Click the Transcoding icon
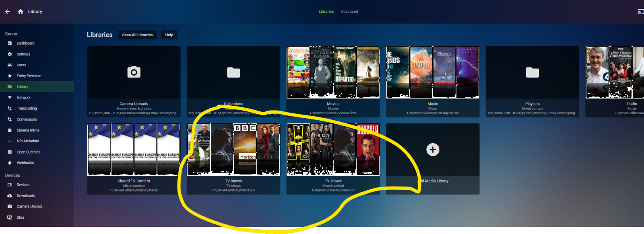Viewport: 644px width, 234px height. point(10,109)
